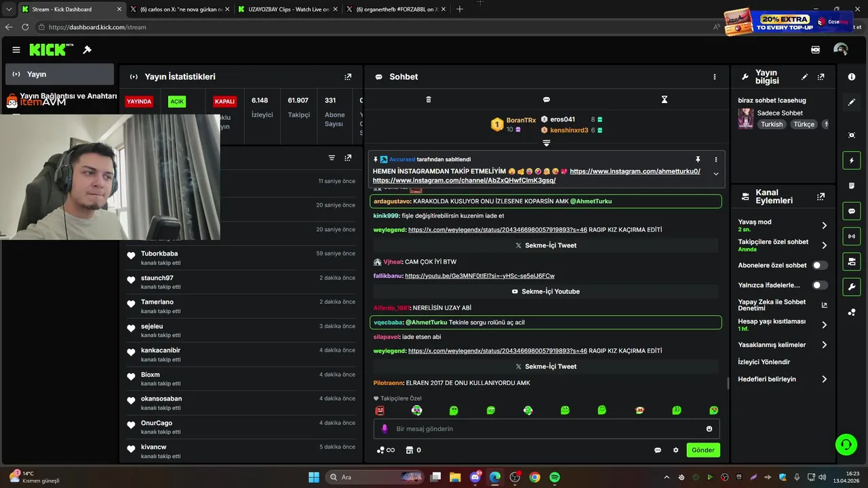Open pinned message three-dot options
This screenshot has width=868, height=488.
715,159
